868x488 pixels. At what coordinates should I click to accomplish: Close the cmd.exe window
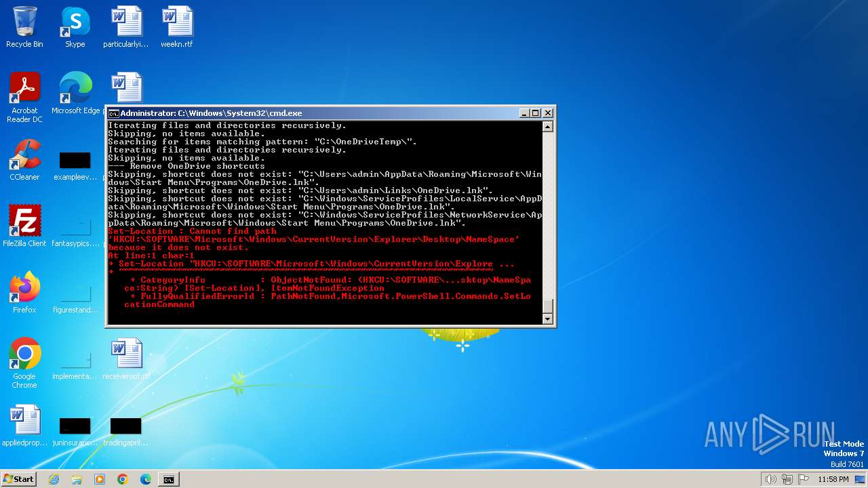(548, 113)
